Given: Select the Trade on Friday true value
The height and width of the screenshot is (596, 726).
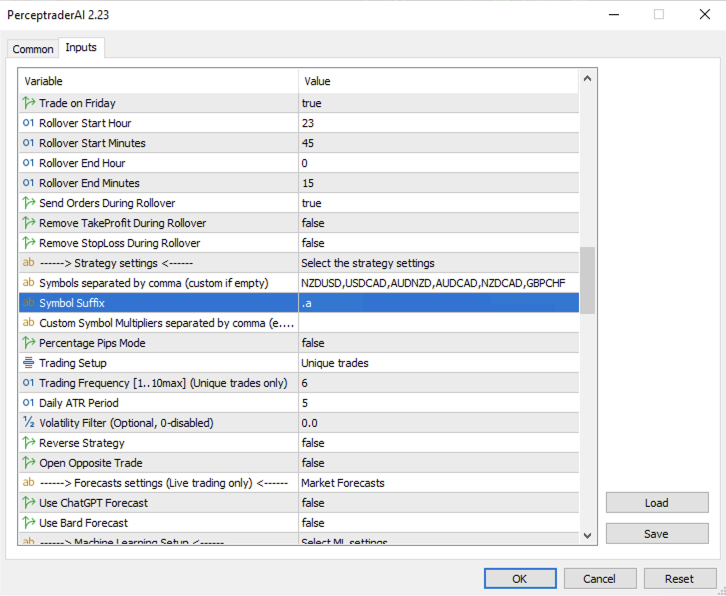Looking at the screenshot, I should pos(438,103).
